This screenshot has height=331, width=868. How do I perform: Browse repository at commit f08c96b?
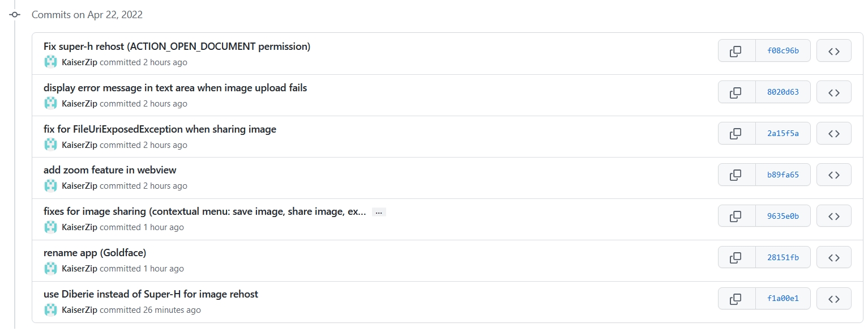[x=833, y=51]
